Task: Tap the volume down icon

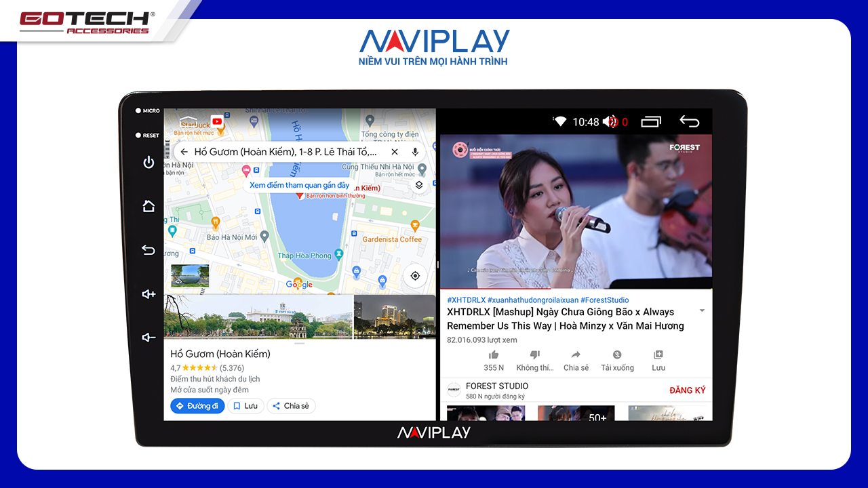Action: (149, 338)
